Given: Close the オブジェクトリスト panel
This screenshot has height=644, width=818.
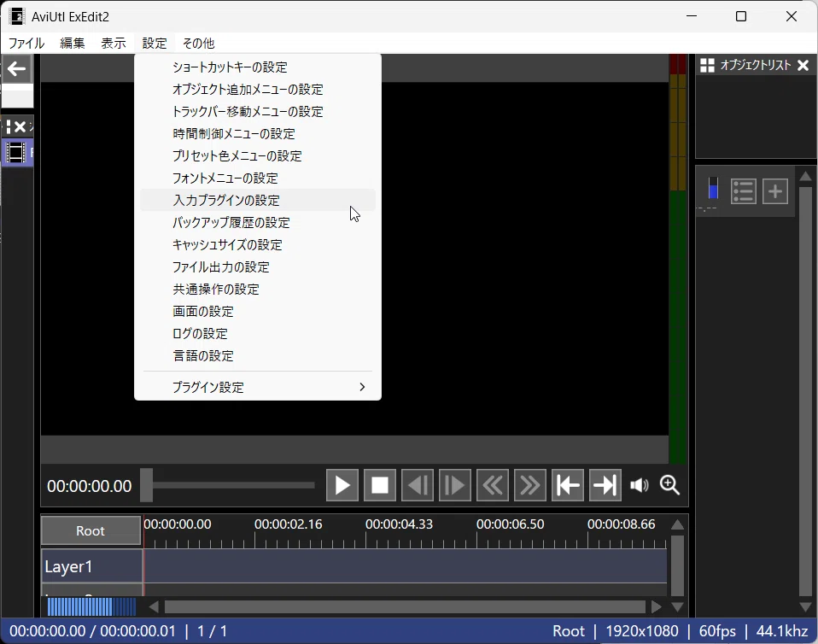Looking at the screenshot, I should pos(803,65).
